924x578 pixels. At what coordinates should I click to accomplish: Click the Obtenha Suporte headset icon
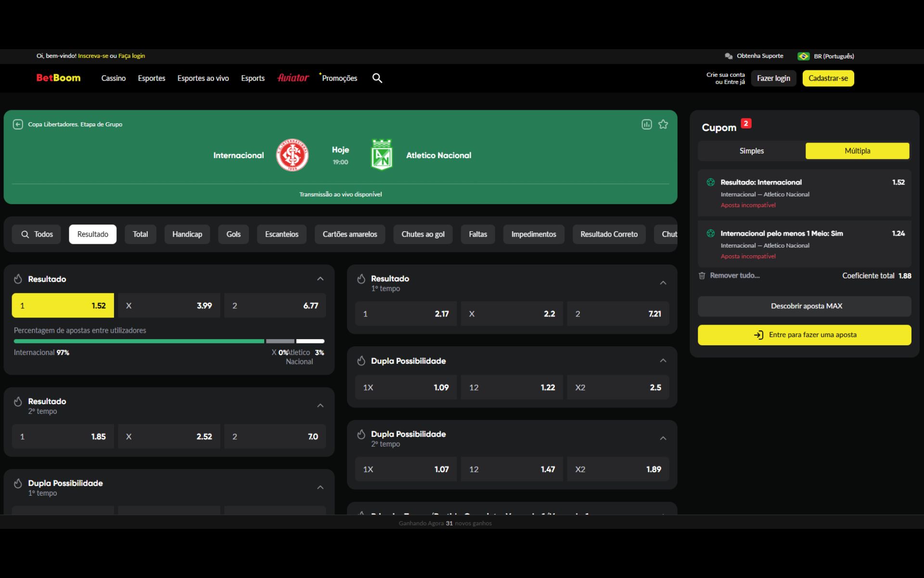tap(728, 56)
